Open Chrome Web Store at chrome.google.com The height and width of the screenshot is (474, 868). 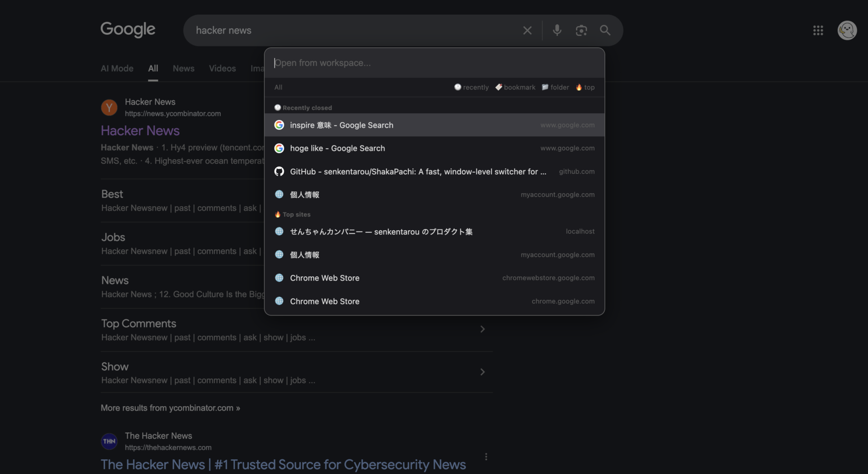[435, 301]
